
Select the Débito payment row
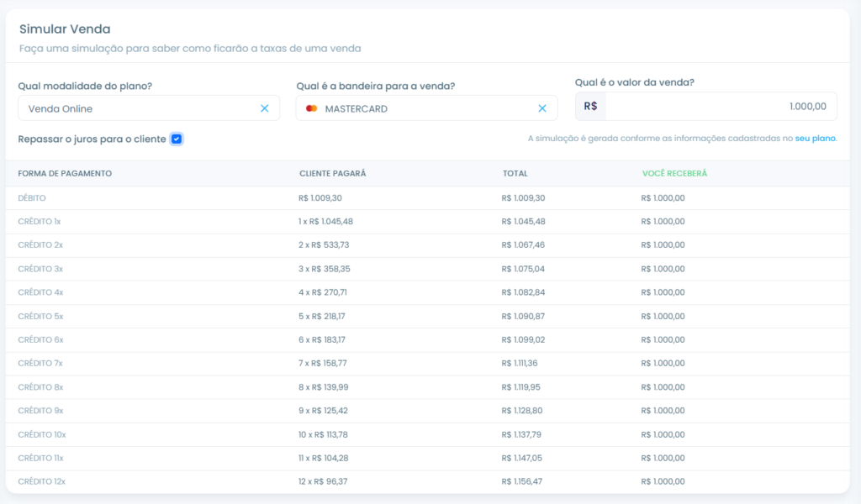tap(32, 198)
